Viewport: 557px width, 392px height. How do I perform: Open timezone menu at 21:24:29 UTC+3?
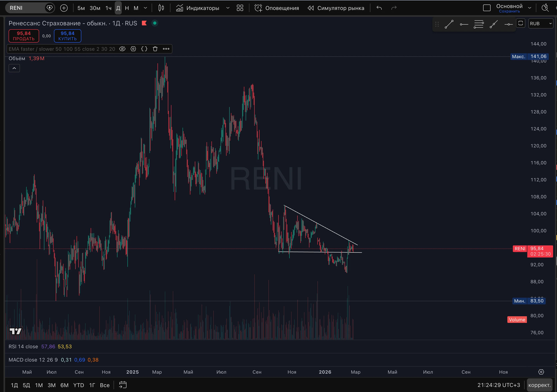point(499,385)
